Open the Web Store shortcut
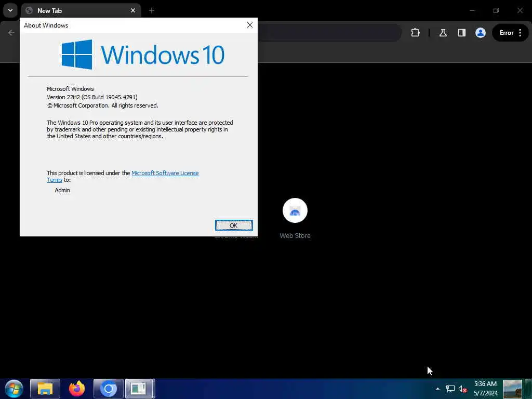 [295, 219]
